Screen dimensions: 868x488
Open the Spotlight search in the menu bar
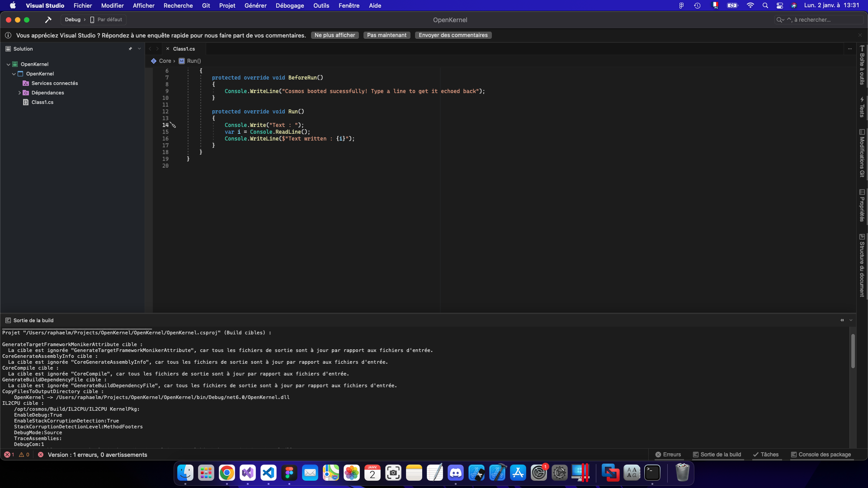pos(765,5)
